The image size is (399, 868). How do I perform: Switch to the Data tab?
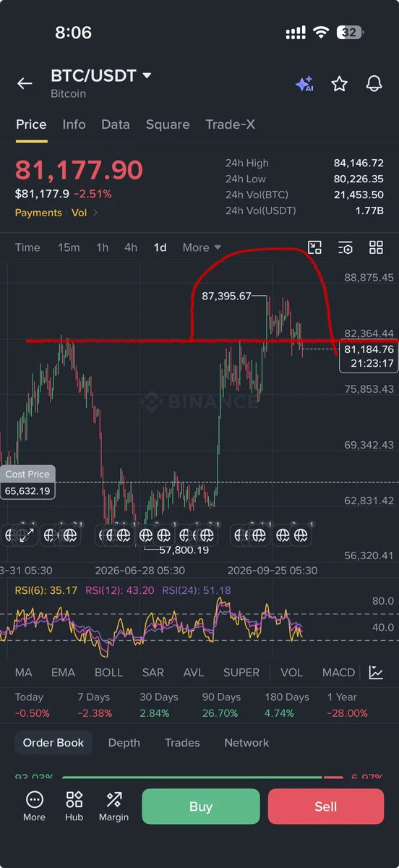[x=116, y=124]
